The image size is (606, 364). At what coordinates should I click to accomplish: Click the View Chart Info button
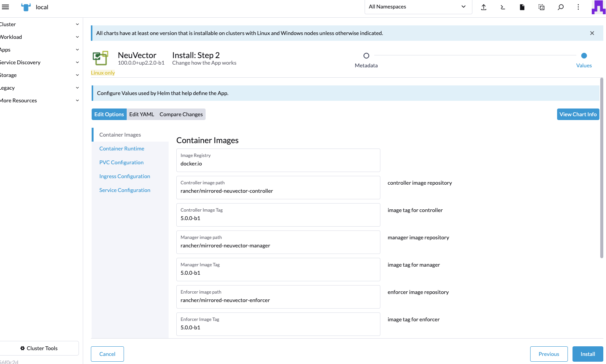(x=578, y=114)
